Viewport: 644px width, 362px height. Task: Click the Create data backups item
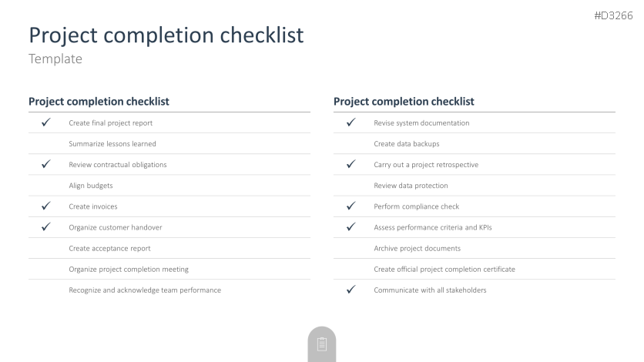407,144
